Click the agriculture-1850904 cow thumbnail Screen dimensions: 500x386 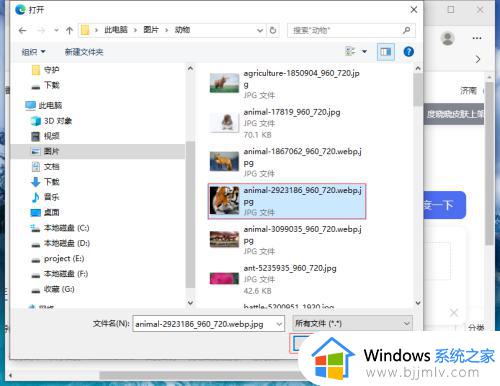point(224,83)
